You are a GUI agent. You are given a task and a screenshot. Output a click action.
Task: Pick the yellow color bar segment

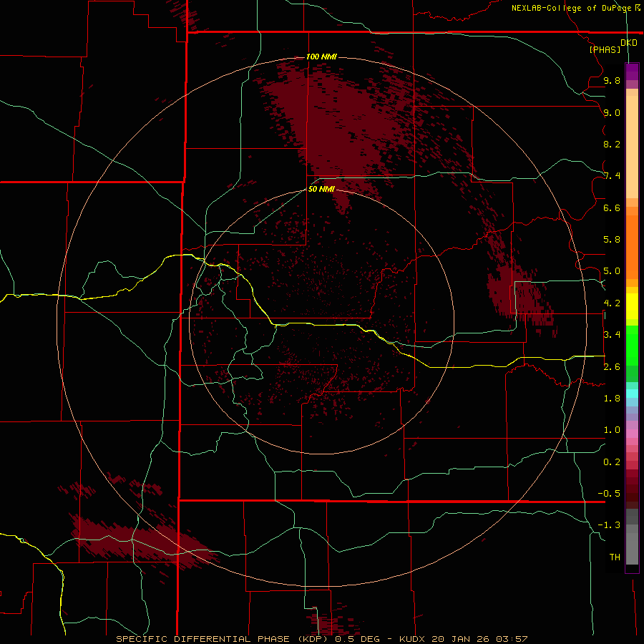(632, 306)
